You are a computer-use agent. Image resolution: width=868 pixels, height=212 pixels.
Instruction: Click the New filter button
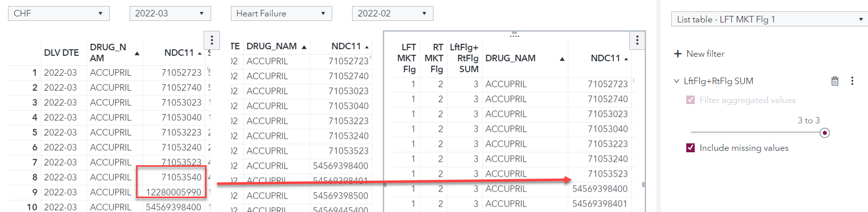click(x=705, y=54)
